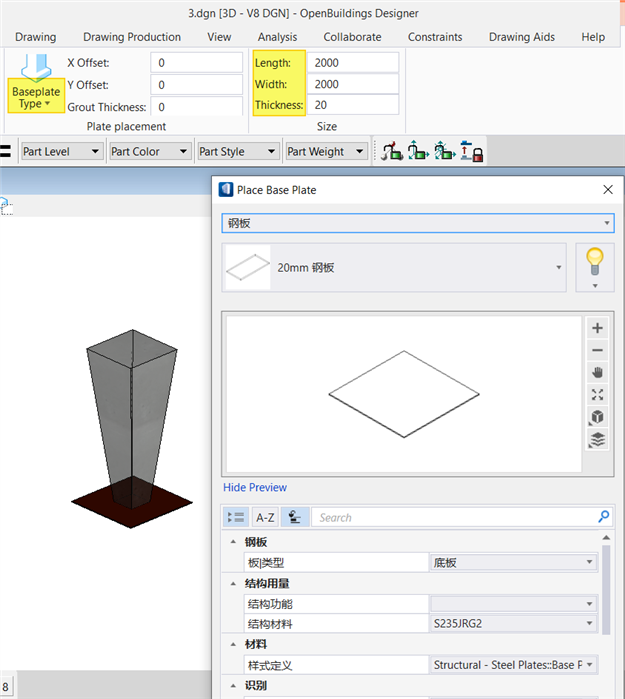
Task: Open the Drawing Aids ribbon tab
Action: pos(522,37)
